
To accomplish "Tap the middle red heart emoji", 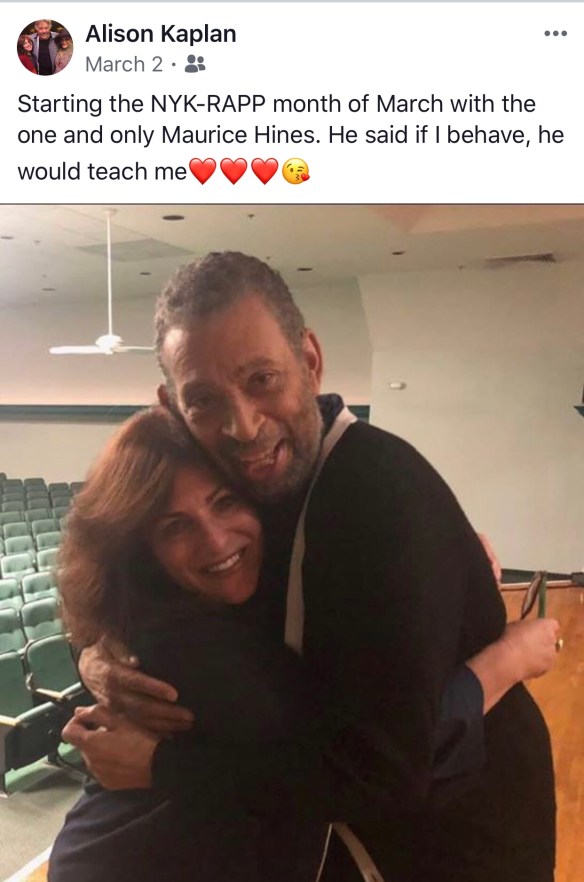I will (x=234, y=171).
